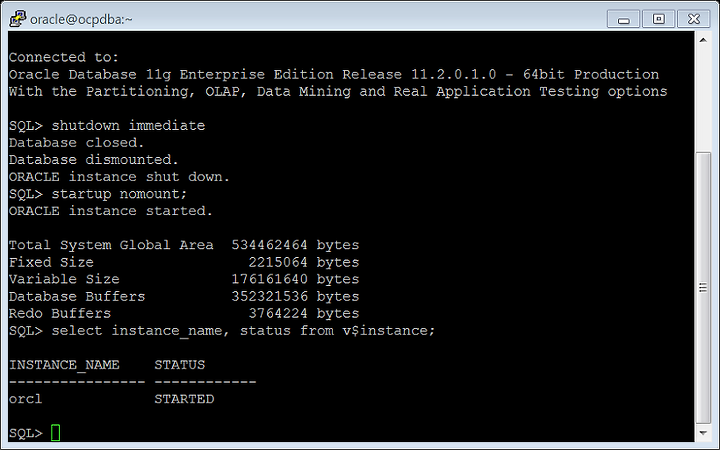Click the scrollbar down arrow
This screenshot has height=450, width=720.
[703, 433]
